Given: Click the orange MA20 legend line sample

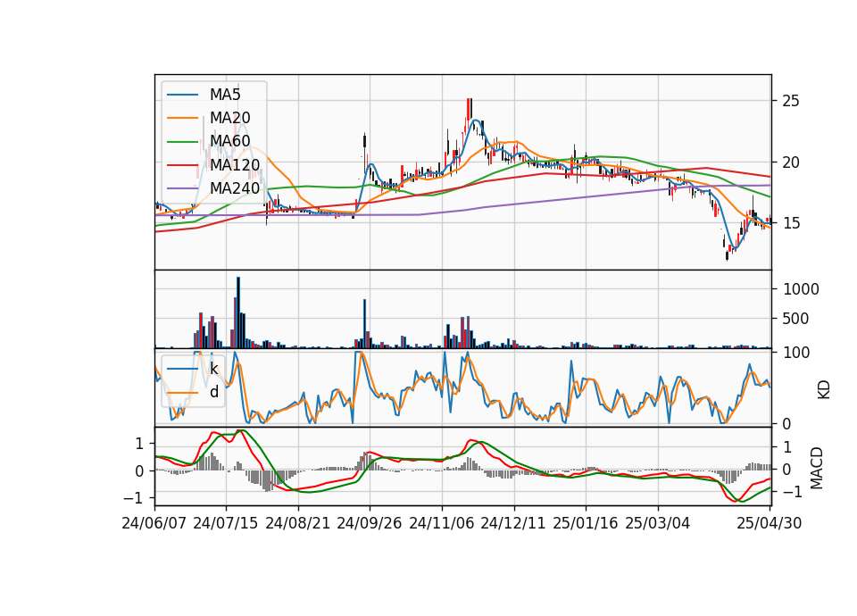Looking at the screenshot, I should point(182,118).
